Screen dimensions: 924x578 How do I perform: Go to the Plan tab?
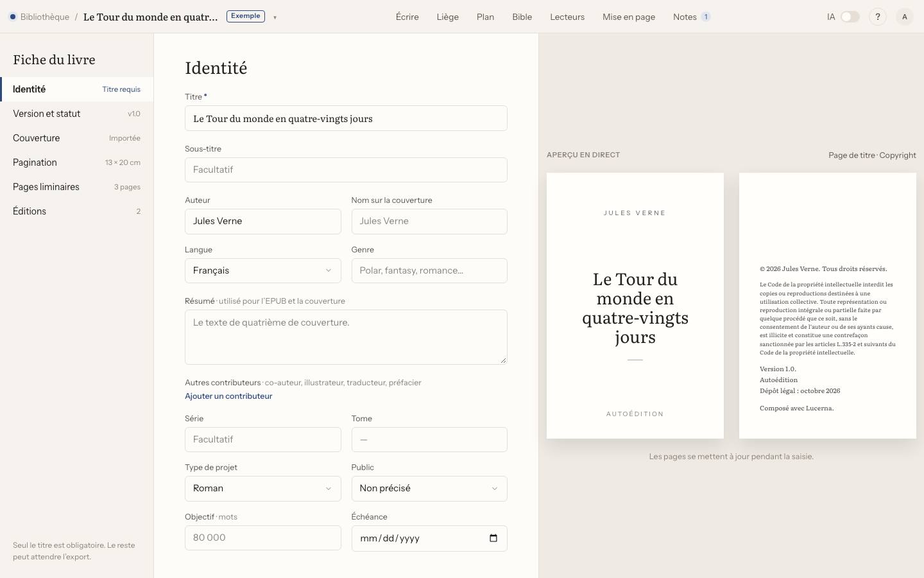pyautogui.click(x=486, y=17)
